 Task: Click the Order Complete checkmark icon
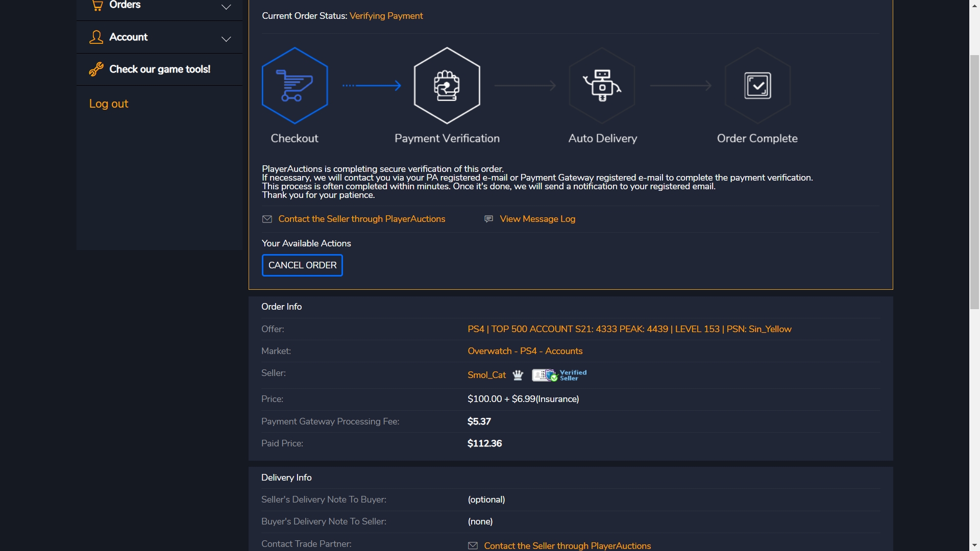coord(757,86)
